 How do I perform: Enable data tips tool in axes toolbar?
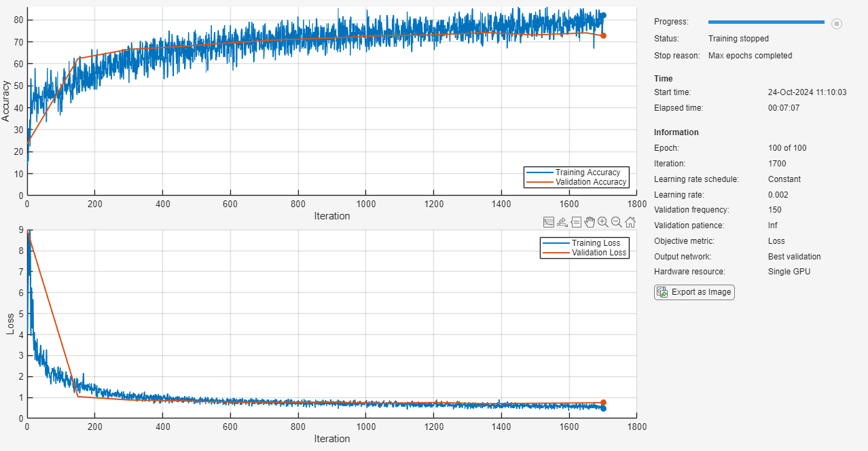pos(576,222)
